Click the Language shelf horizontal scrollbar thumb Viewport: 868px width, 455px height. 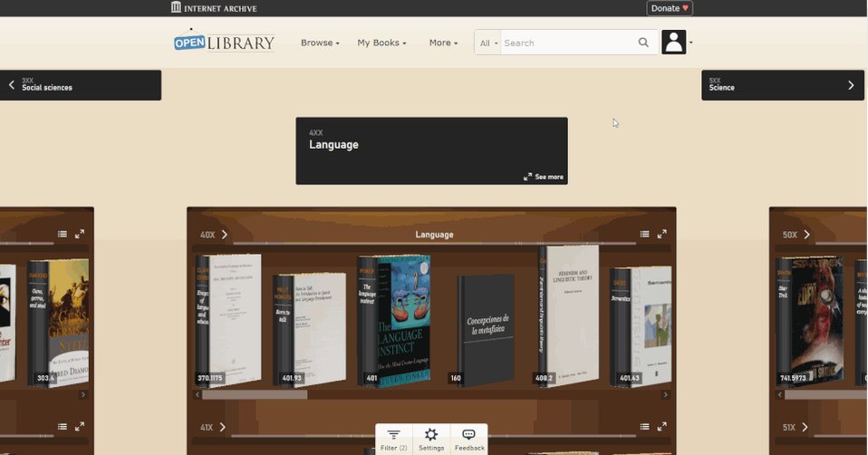pos(254,394)
